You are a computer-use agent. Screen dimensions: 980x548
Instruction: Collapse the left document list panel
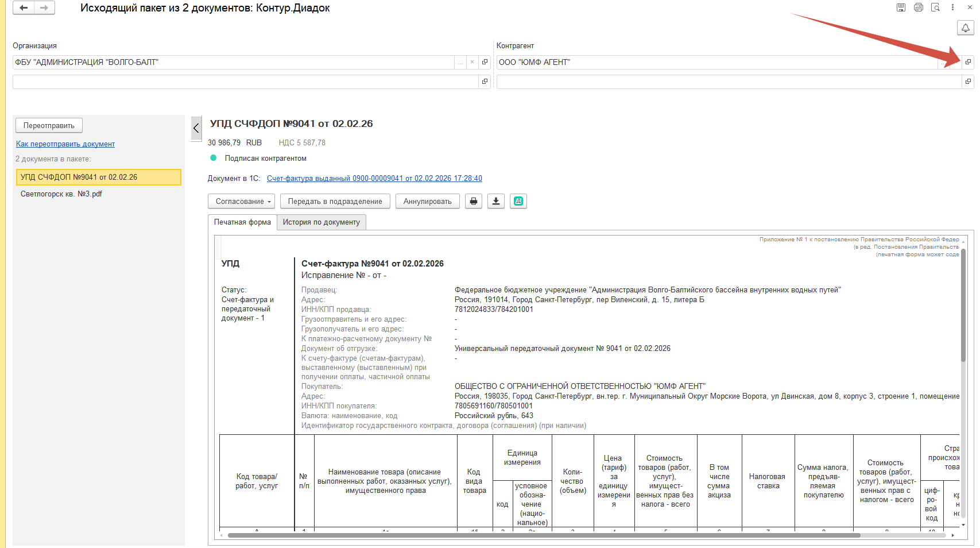[196, 128]
